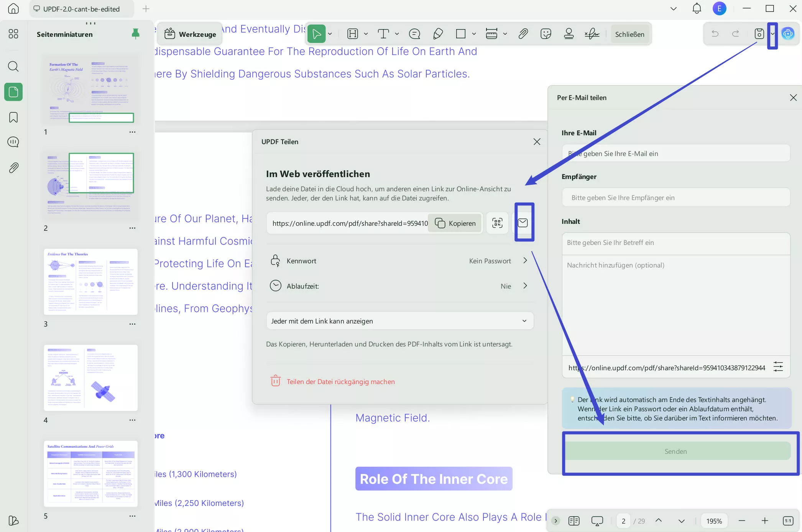Open the Bookmarks panel icon
The height and width of the screenshot is (532, 802).
(x=13, y=117)
